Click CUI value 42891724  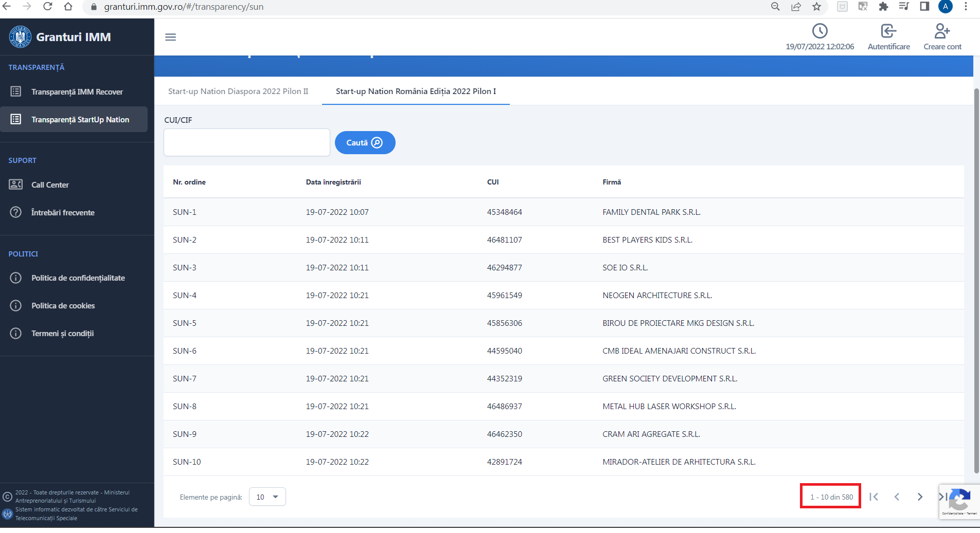point(504,462)
